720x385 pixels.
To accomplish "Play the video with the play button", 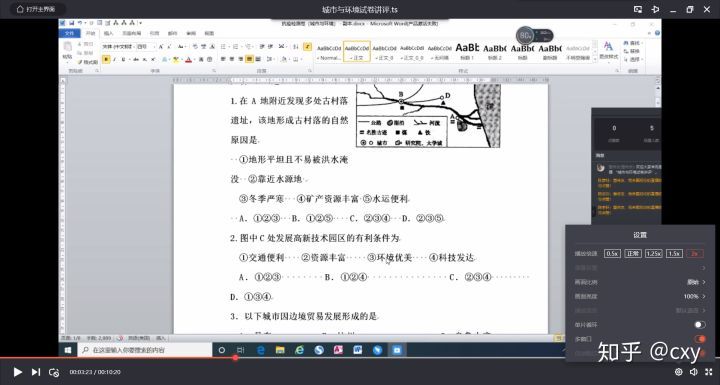I will [17, 372].
